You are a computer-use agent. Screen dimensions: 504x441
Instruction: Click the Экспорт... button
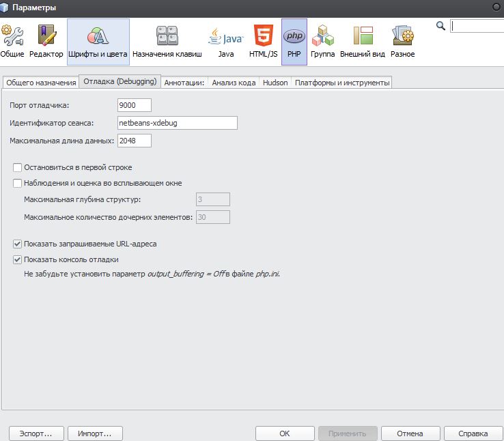click(x=36, y=433)
